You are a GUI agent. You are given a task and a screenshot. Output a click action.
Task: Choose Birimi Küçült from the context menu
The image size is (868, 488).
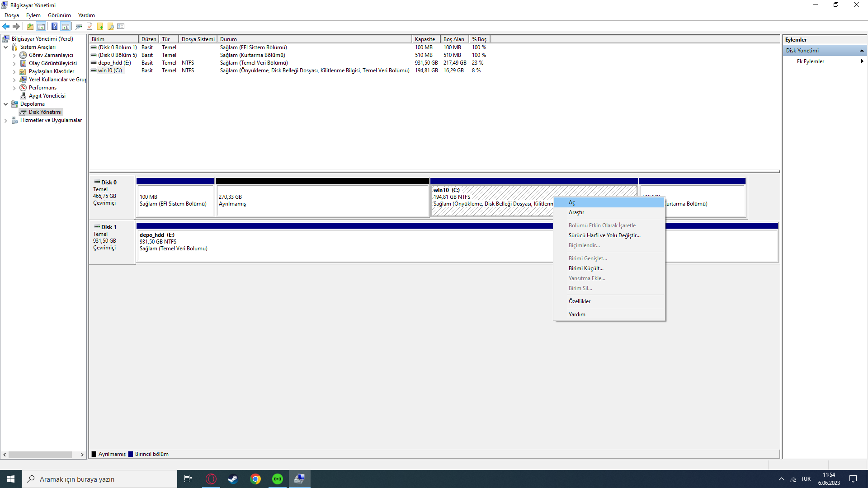click(x=586, y=268)
